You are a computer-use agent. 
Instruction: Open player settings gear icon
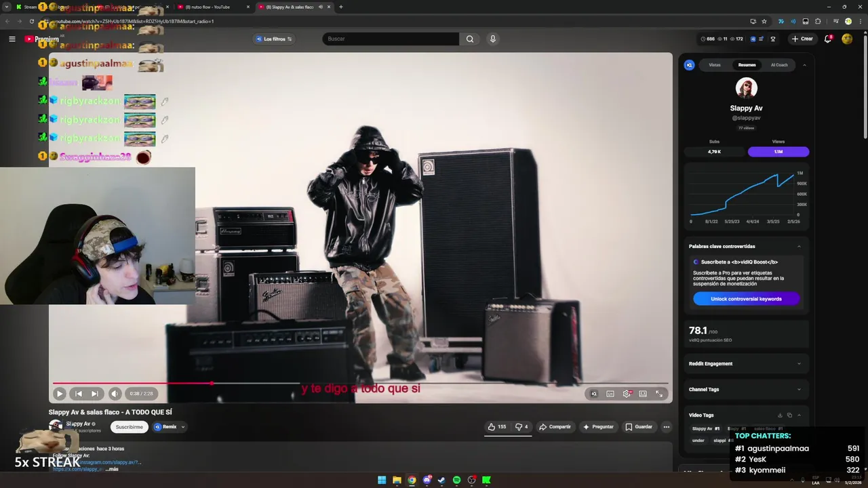tap(627, 394)
